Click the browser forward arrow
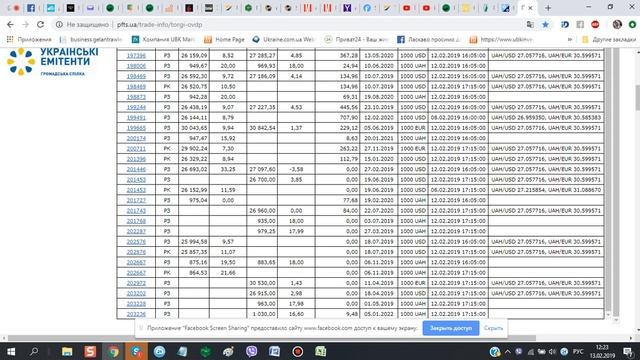This screenshot has width=640, height=360. point(25,24)
